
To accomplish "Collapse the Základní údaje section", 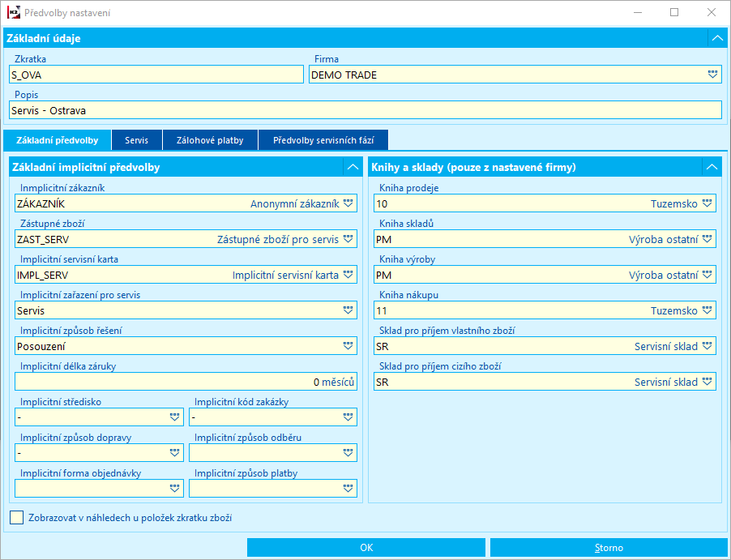I will (717, 38).
